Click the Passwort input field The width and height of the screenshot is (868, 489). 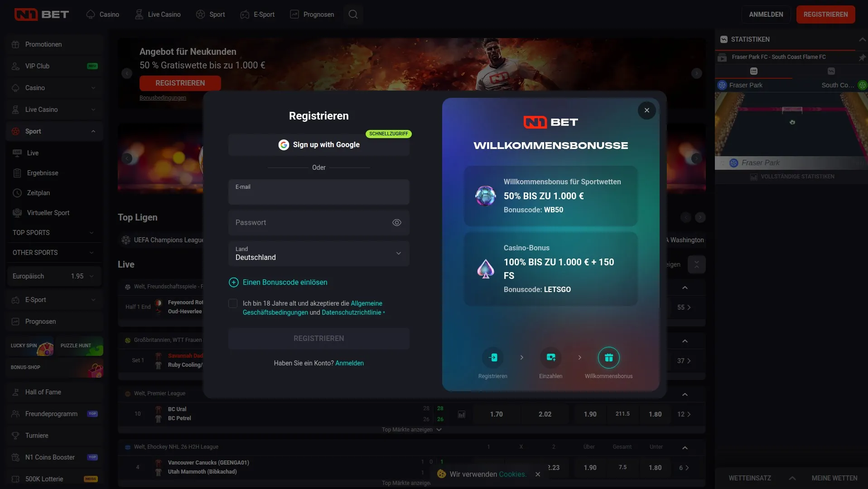[319, 223]
